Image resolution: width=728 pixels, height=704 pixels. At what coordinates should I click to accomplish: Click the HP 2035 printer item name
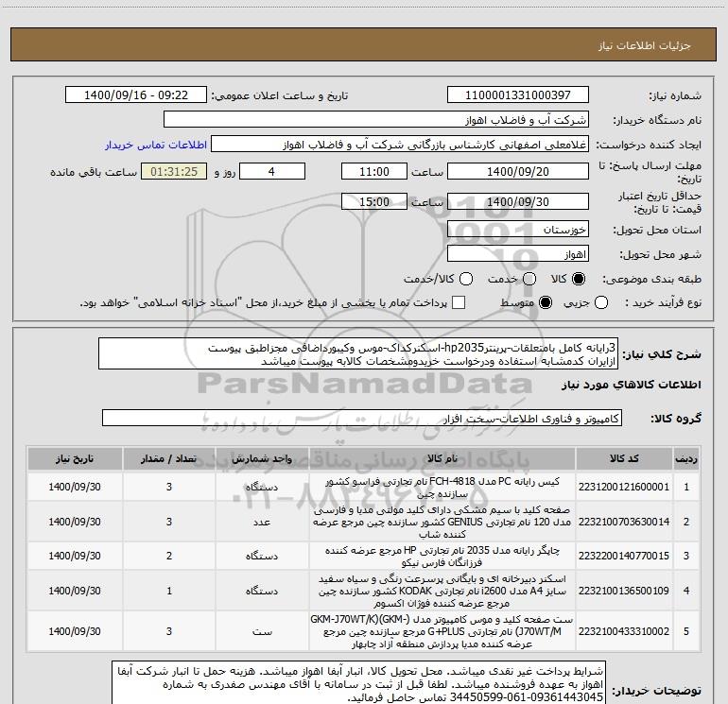(442, 556)
